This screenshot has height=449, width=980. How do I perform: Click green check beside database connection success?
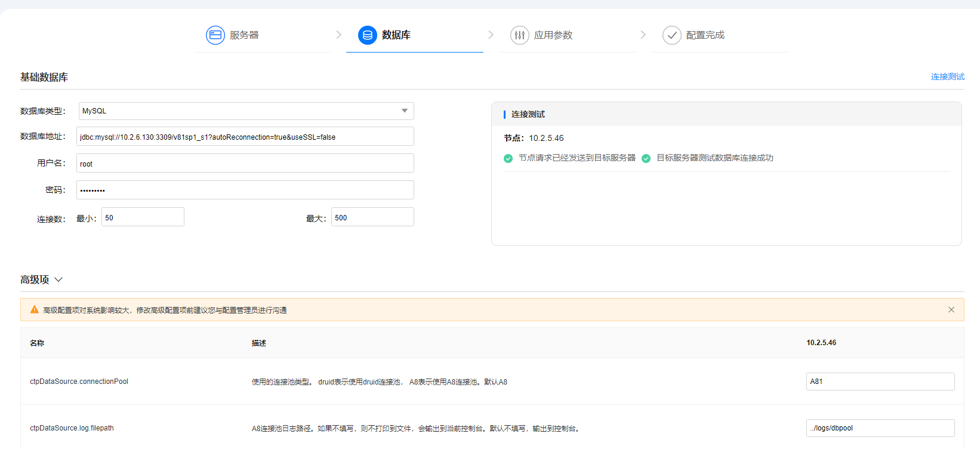click(x=646, y=158)
